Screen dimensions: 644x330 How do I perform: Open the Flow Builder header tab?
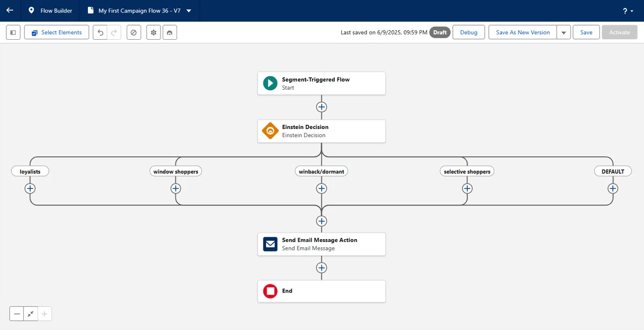(x=49, y=11)
